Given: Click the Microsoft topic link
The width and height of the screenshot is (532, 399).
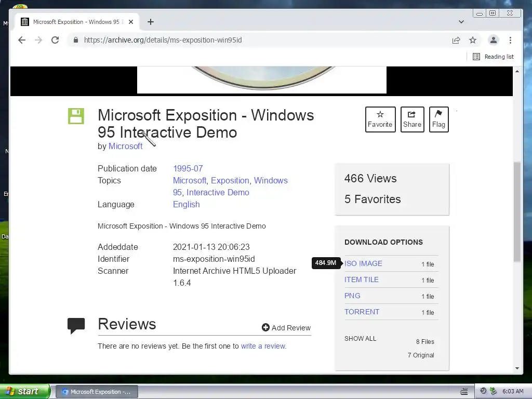Looking at the screenshot, I should pos(190,180).
